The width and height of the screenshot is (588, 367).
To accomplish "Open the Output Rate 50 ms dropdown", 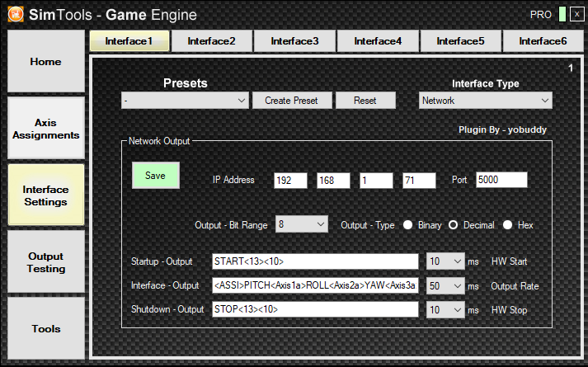I will tap(445, 286).
